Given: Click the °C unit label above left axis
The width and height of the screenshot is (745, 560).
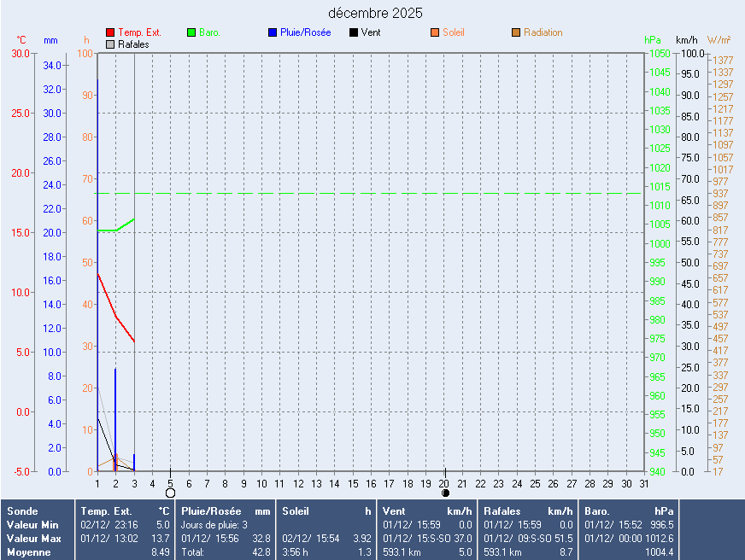Looking at the screenshot, I should coord(21,40).
